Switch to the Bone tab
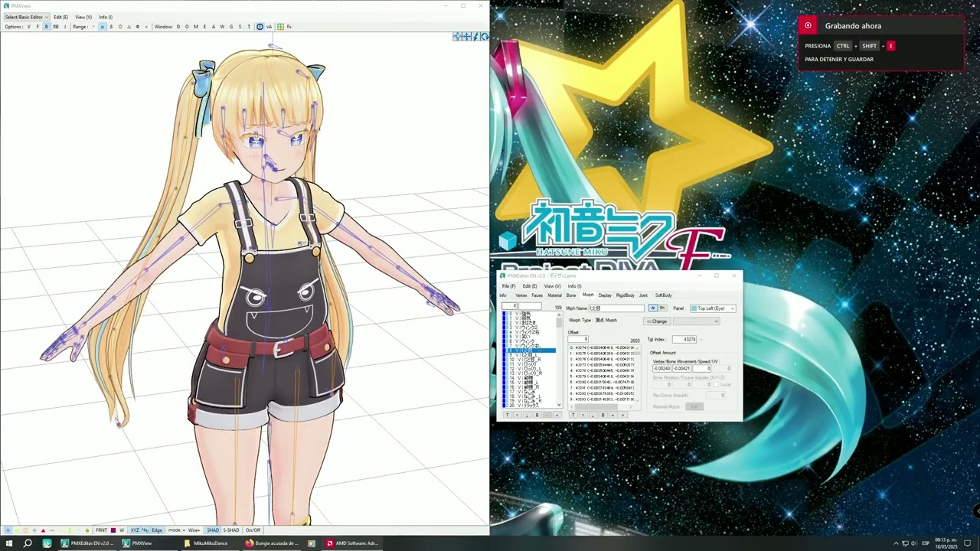 (x=571, y=295)
